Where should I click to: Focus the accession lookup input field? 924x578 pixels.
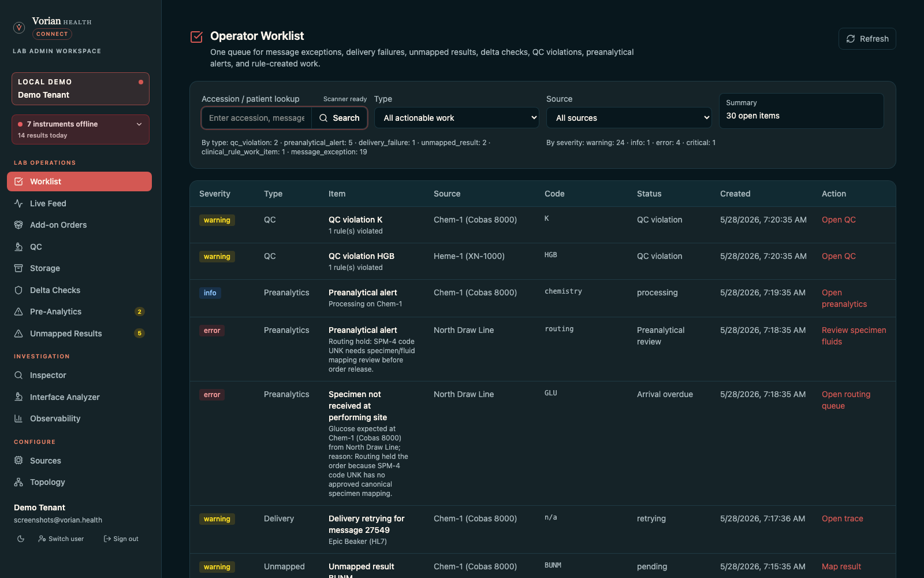pos(257,118)
